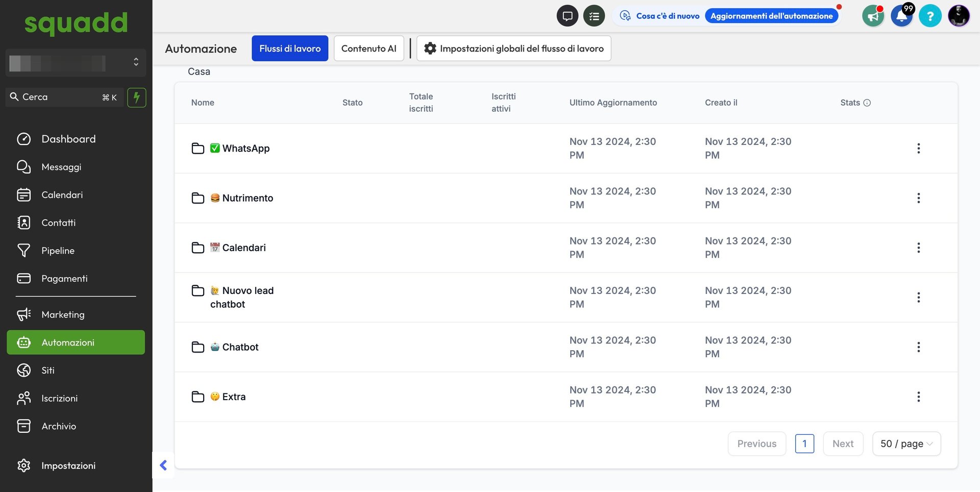Open the Nutrimento folder
980x492 pixels.
click(248, 198)
